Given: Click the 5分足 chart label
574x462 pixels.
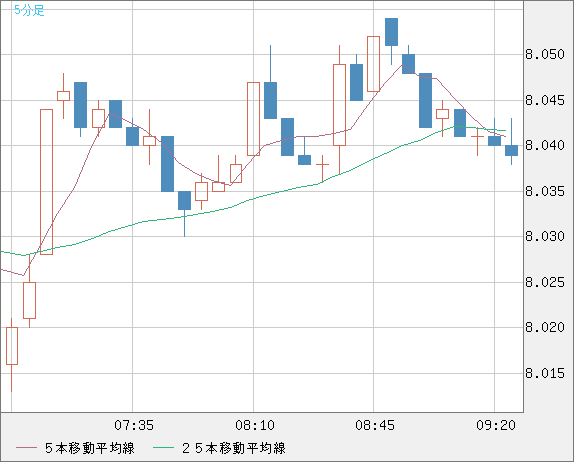Looking at the screenshot, I should pyautogui.click(x=29, y=10).
